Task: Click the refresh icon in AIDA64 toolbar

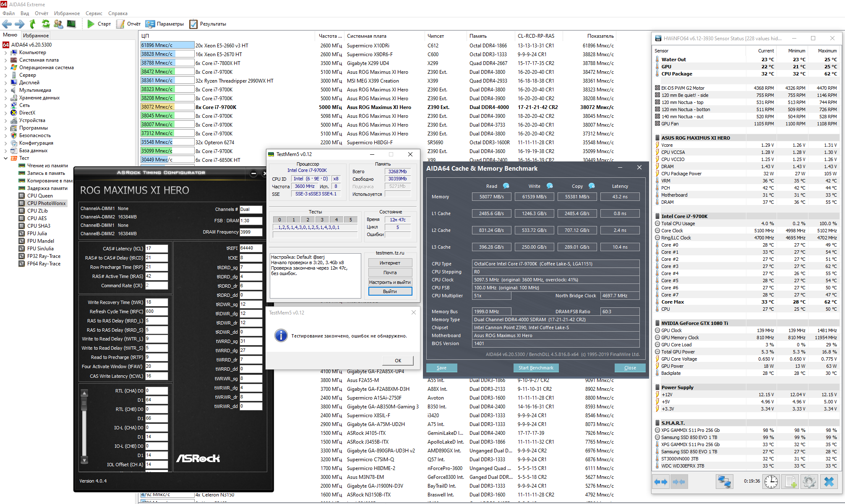Action: (45, 24)
